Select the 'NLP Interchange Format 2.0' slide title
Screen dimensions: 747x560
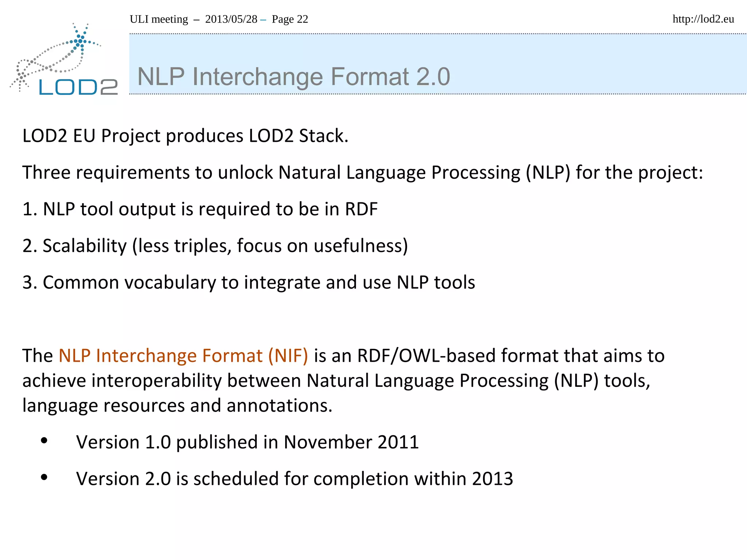tap(294, 77)
